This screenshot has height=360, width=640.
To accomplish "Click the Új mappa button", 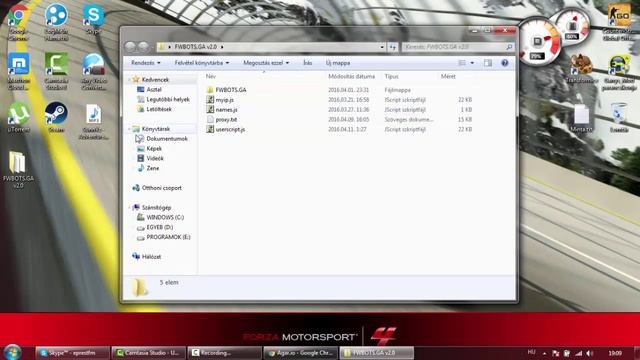I will click(x=338, y=63).
